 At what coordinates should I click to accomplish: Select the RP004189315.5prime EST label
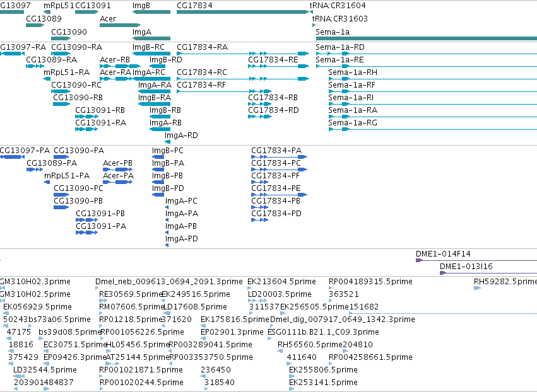tap(370, 282)
